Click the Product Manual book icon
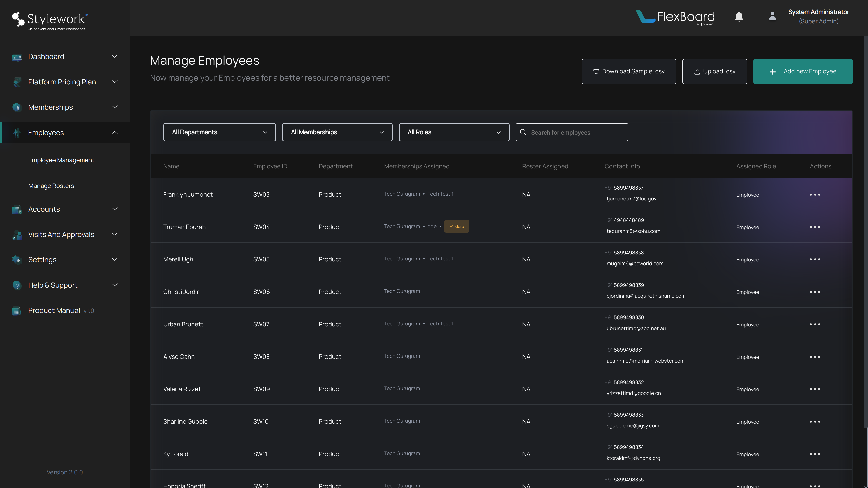 click(17, 311)
